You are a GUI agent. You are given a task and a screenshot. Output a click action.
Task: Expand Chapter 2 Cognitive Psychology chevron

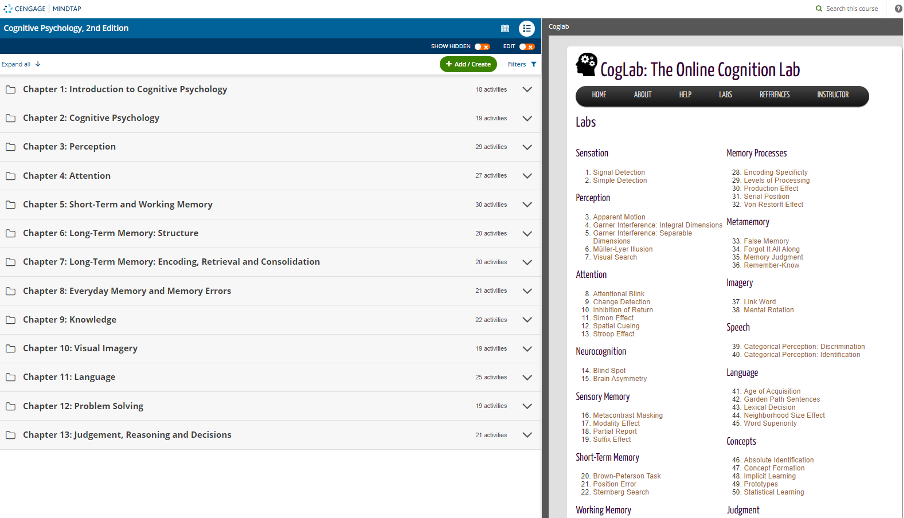coord(527,118)
